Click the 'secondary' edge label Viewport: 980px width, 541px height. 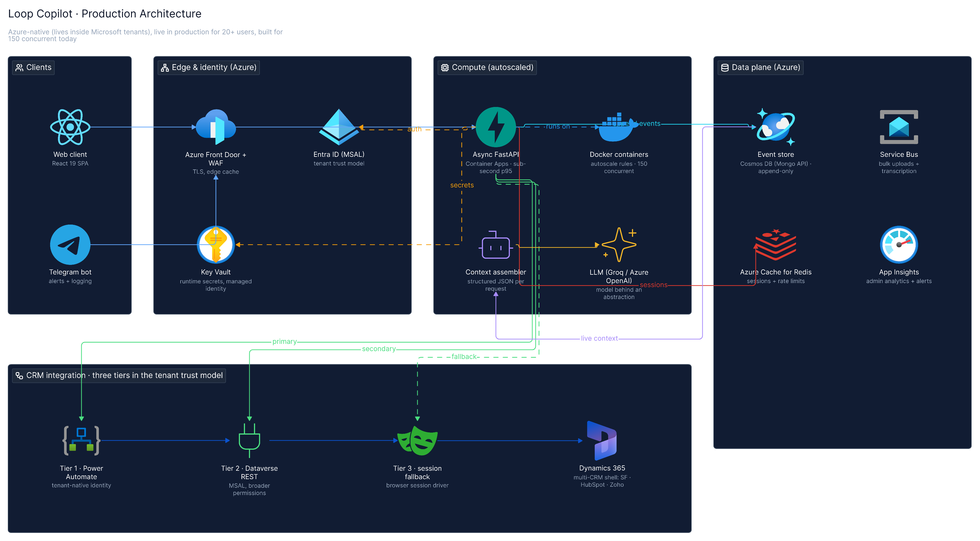tap(379, 349)
